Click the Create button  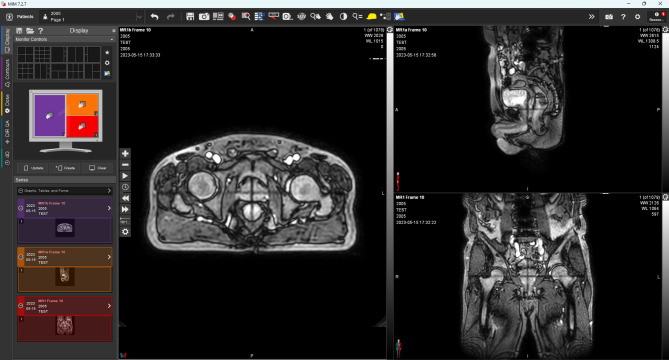point(65,168)
